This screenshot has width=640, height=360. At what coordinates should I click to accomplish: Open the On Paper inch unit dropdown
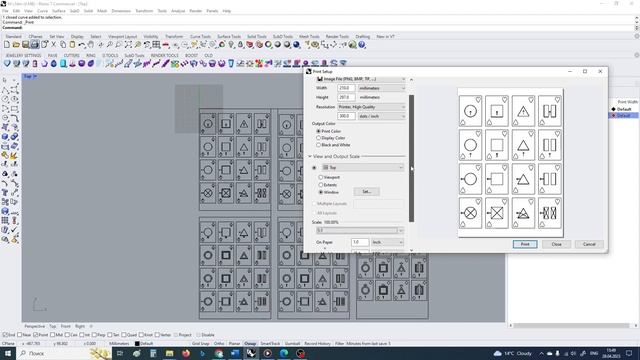coord(387,242)
